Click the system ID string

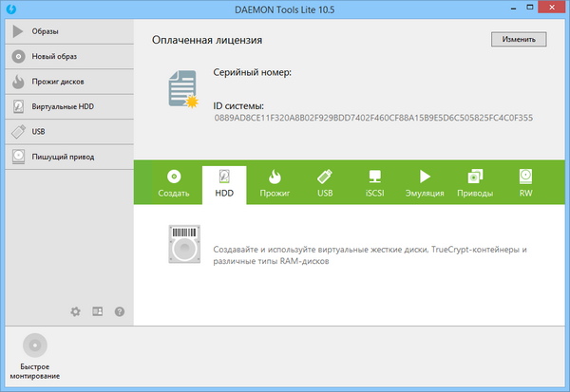(373, 119)
